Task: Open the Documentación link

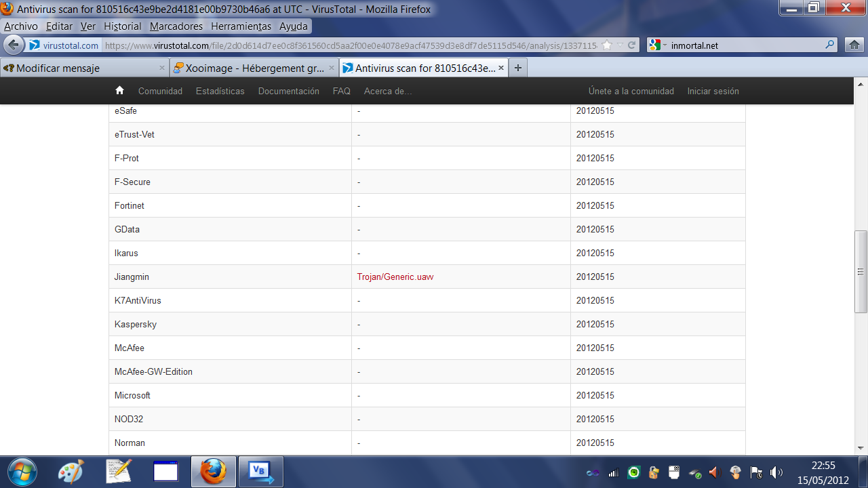Action: [x=289, y=91]
